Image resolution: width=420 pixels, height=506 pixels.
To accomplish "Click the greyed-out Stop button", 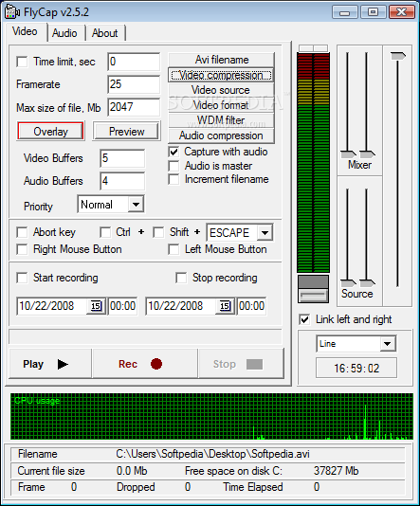I will click(x=242, y=364).
